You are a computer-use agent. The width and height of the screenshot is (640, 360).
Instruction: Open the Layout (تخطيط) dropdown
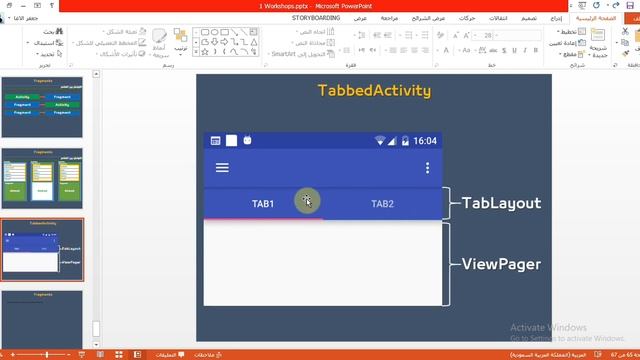(x=572, y=31)
